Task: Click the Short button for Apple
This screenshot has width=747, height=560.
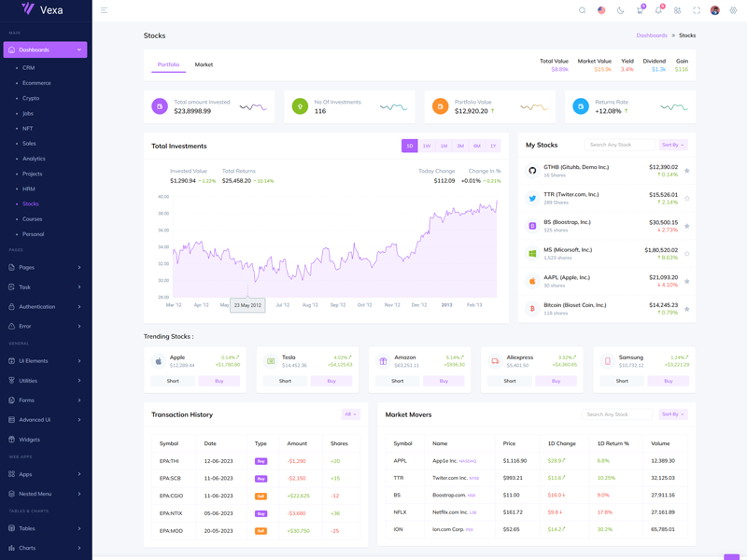Action: click(x=173, y=381)
